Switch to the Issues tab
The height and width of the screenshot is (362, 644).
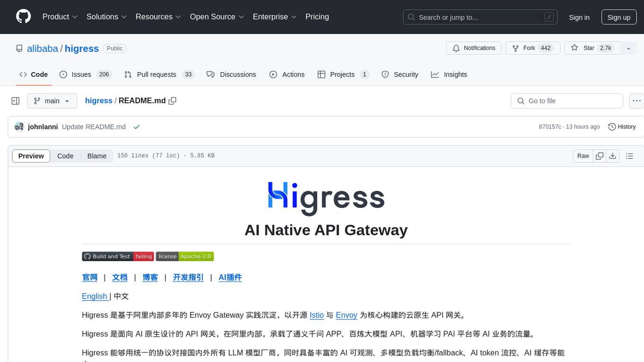pos(85,74)
